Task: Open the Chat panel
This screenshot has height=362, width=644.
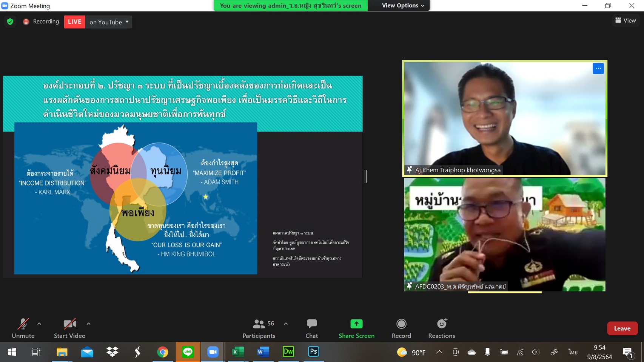Action: (312, 328)
